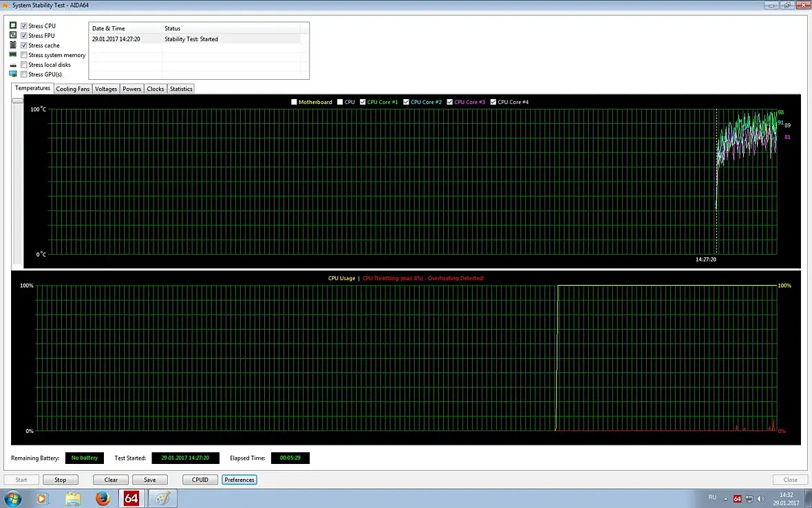
Task: Click the Status column header
Action: 231,28
